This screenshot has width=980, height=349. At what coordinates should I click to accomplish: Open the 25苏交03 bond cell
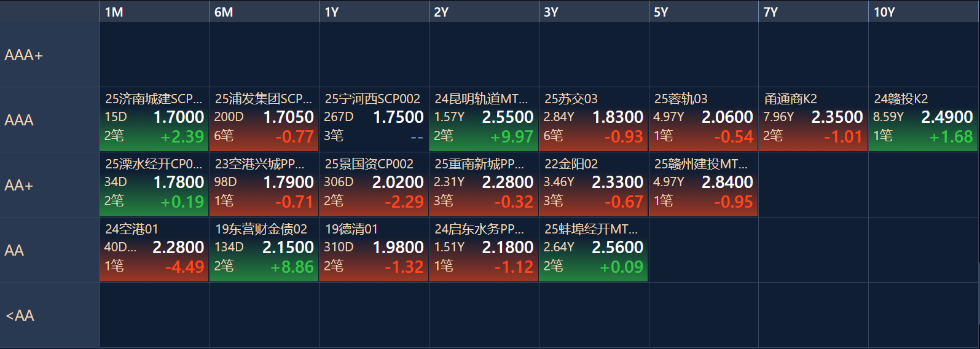point(594,119)
